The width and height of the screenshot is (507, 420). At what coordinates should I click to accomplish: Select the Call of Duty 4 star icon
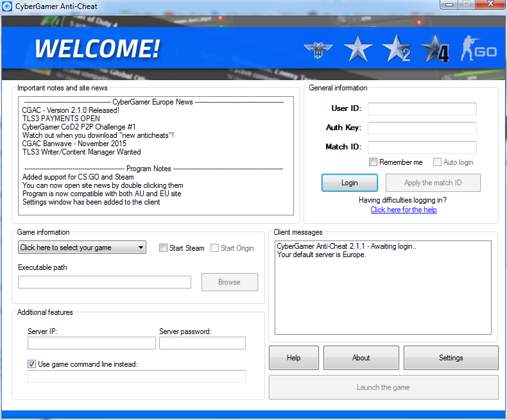(435, 49)
